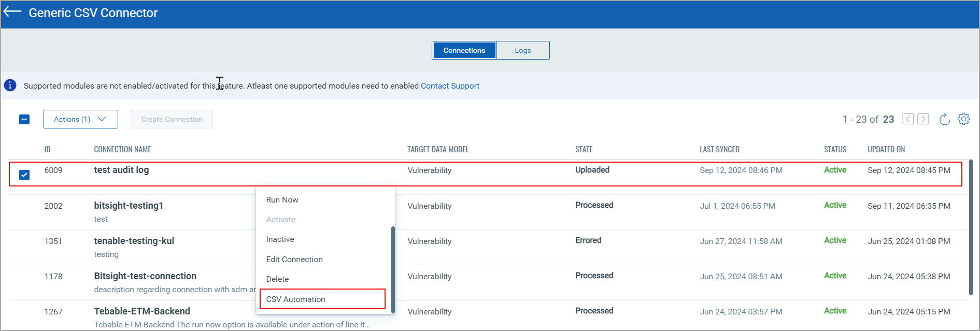Image resolution: width=980 pixels, height=331 pixels.
Task: Toggle the select-all header checkbox
Action: (x=24, y=119)
